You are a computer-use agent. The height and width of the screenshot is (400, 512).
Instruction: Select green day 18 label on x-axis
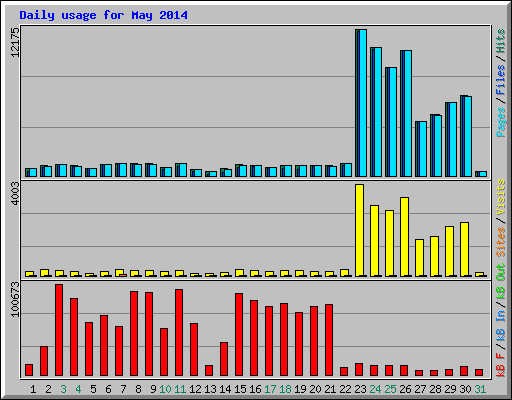click(285, 389)
